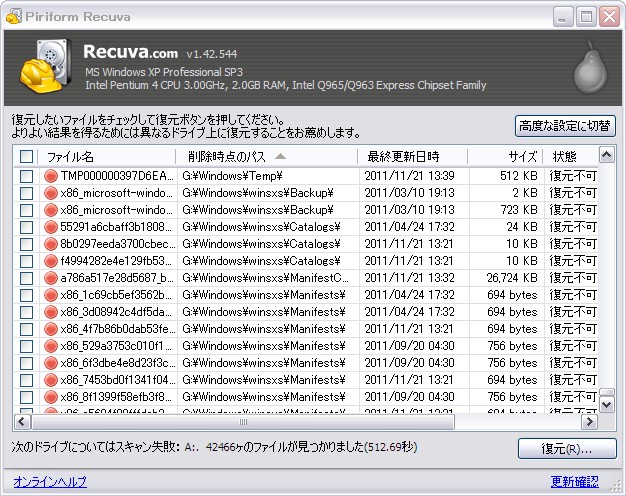Check the box for f4994282e4e129fb53 file

(x=26, y=261)
